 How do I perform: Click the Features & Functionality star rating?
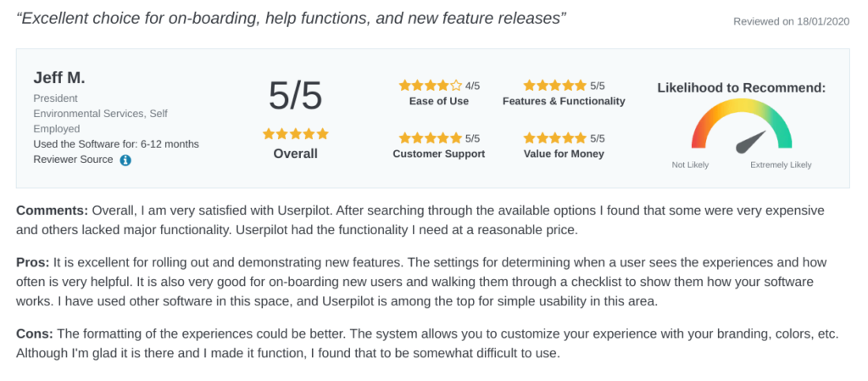[554, 86]
